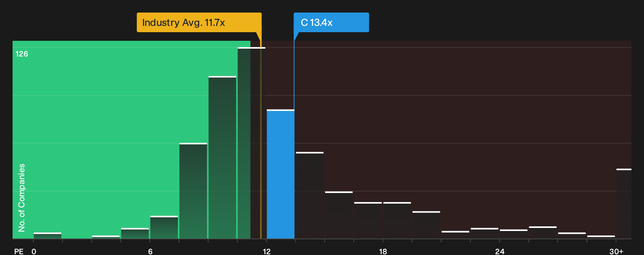Screen dimensions: 644x255
Task: Click the bar starting at PE 0
Action: (x=48, y=236)
